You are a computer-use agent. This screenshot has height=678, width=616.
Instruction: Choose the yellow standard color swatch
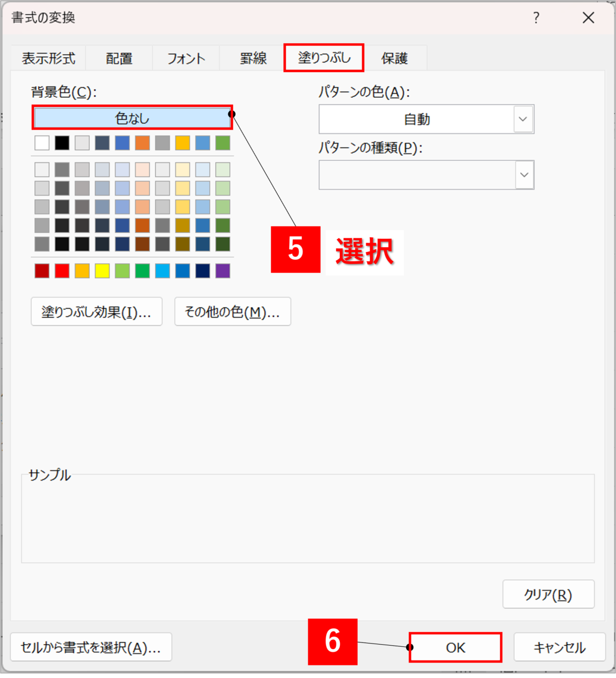click(102, 271)
